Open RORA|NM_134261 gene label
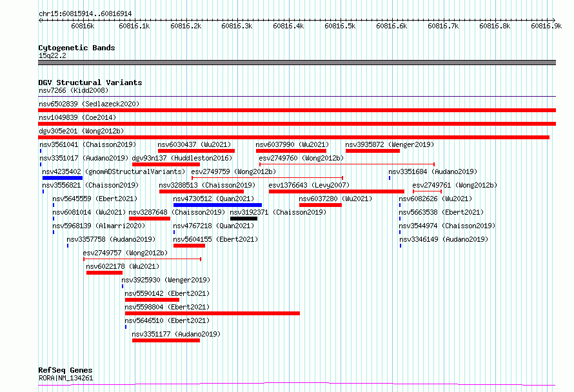This screenshot has width=574, height=392. tap(66, 378)
